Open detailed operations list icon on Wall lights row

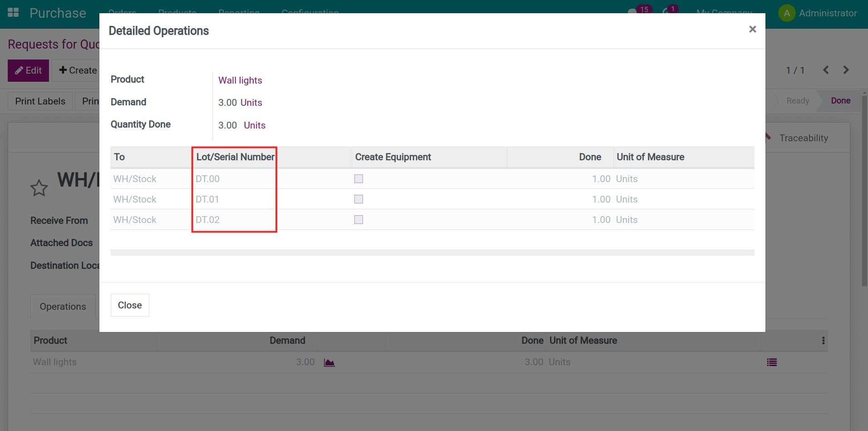[772, 362]
